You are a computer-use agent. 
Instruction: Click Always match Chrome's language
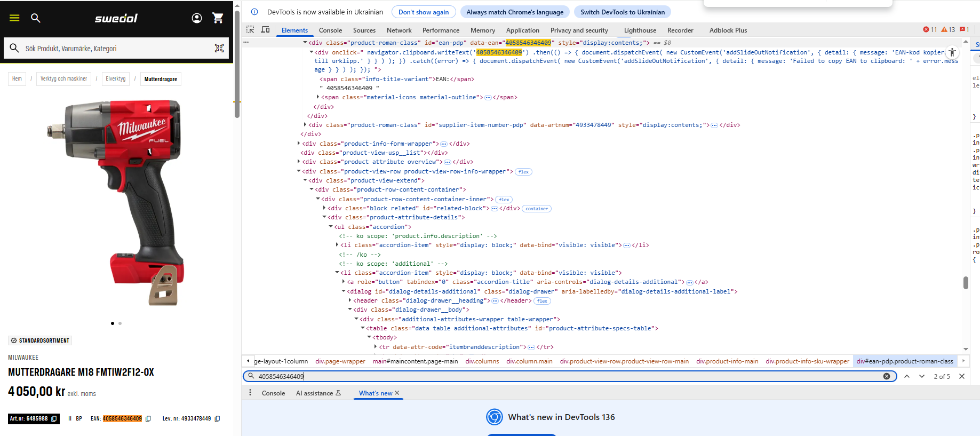coord(515,12)
